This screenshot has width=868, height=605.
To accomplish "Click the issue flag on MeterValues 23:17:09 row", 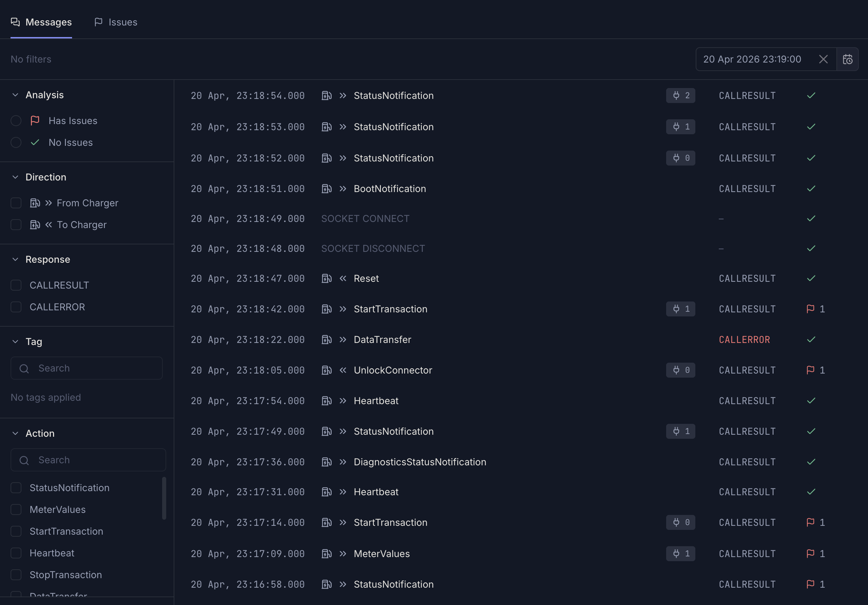I will coord(810,554).
